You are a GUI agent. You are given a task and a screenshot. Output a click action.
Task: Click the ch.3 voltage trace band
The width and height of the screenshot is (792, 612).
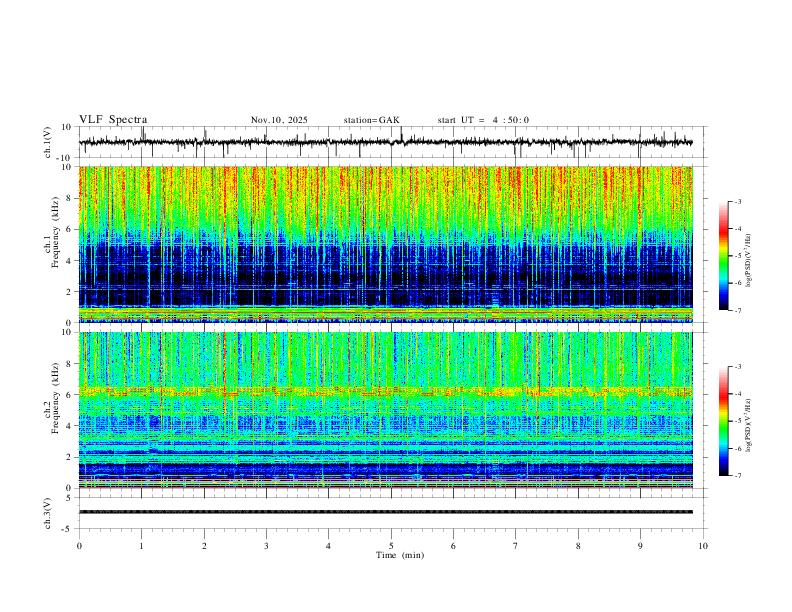[386, 512]
